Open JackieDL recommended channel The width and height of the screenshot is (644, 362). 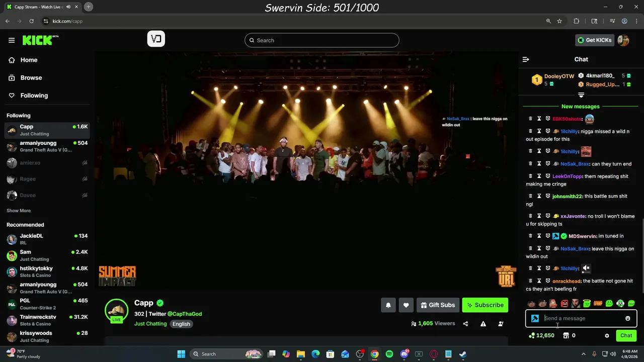(47, 239)
